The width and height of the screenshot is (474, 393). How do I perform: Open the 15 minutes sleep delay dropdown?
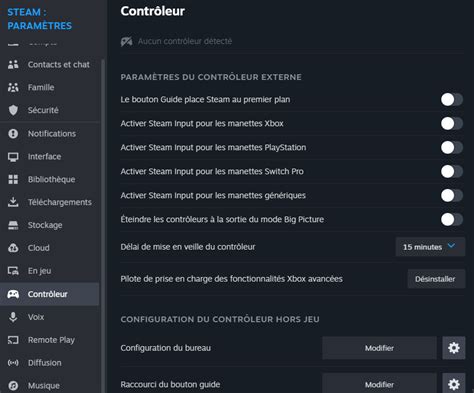pyautogui.click(x=430, y=247)
